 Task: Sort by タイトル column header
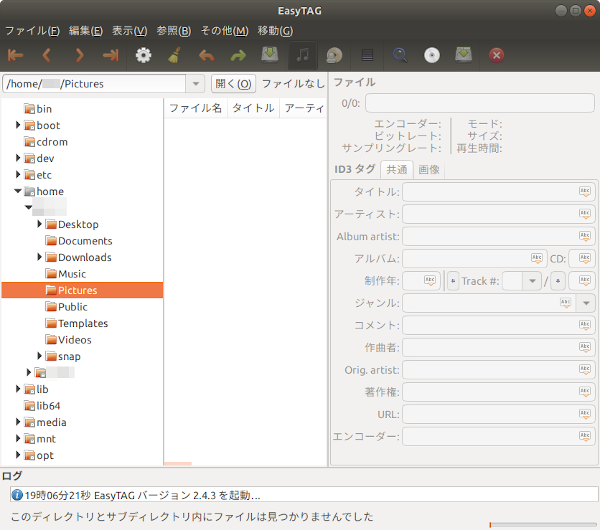point(253,108)
